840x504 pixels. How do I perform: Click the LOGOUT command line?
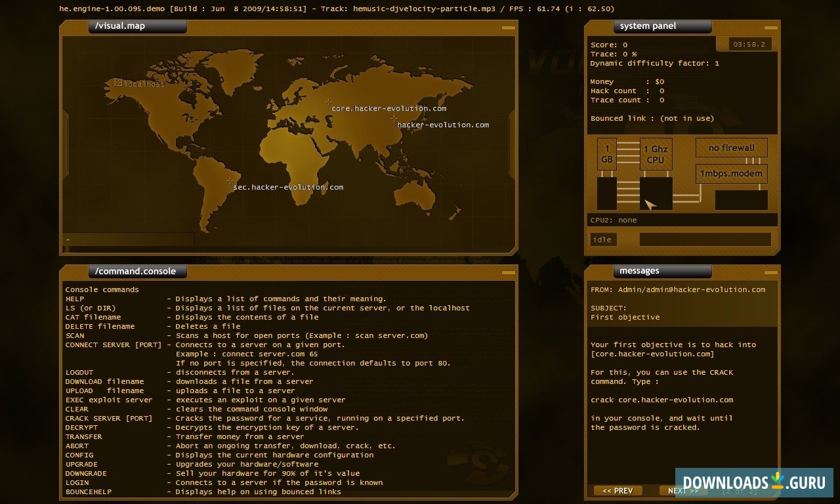coord(180,372)
